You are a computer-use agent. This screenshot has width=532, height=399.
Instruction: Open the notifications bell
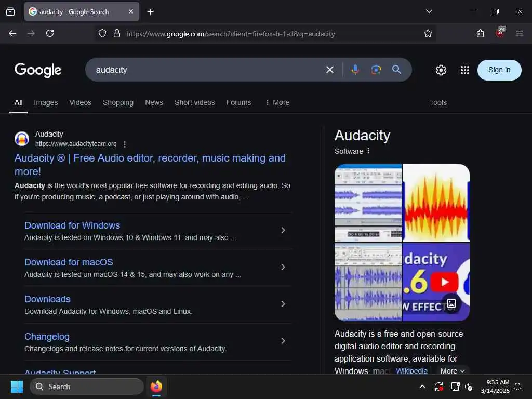point(517,387)
